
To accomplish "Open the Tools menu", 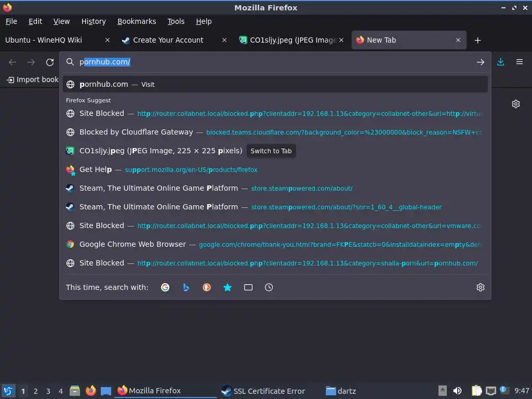I will (x=176, y=21).
